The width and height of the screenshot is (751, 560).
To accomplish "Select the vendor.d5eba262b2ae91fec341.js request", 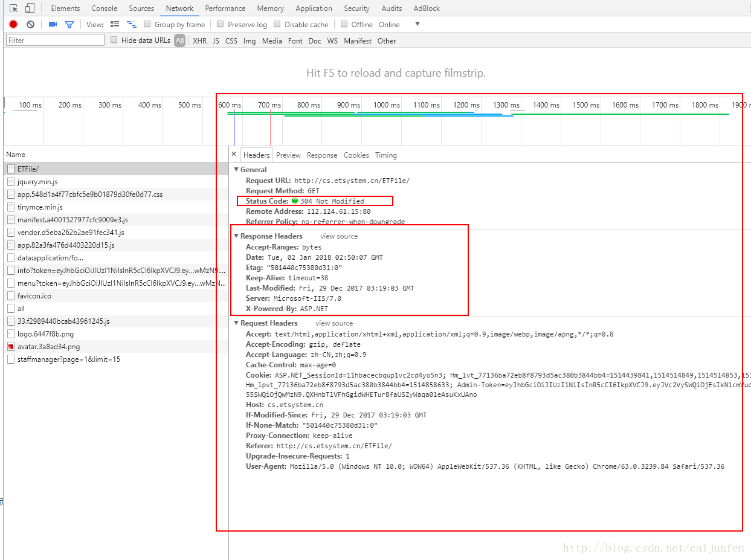I will (x=115, y=233).
